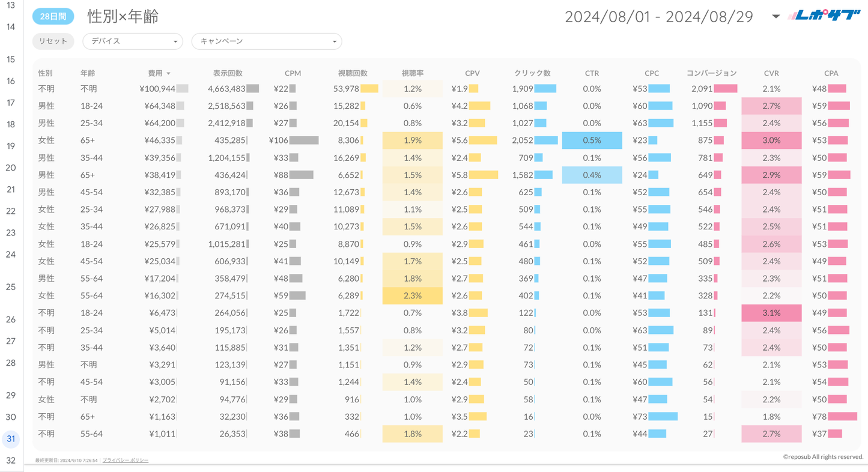Viewport: 868px width, 472px height.
Task: Click the CPV value ¥5.6
Action: click(460, 141)
